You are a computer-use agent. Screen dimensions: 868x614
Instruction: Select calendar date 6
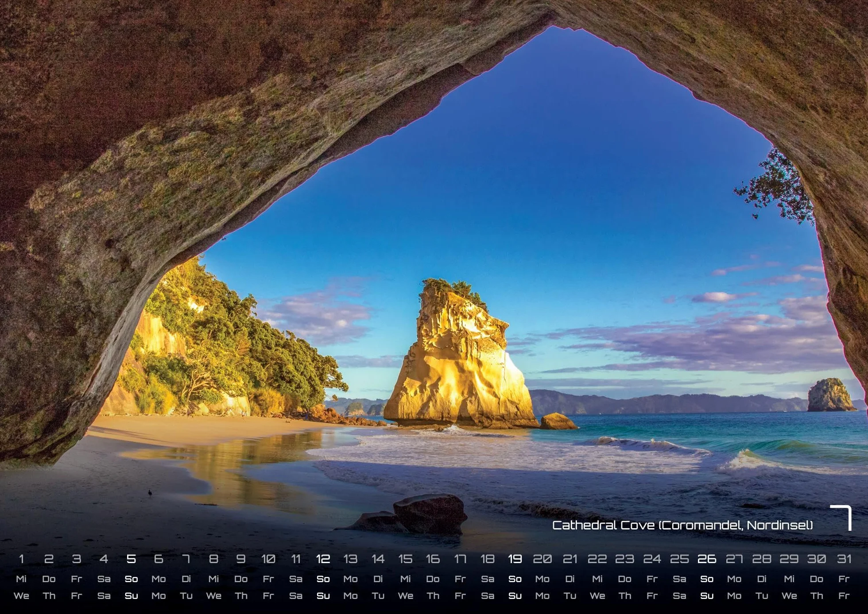159,559
